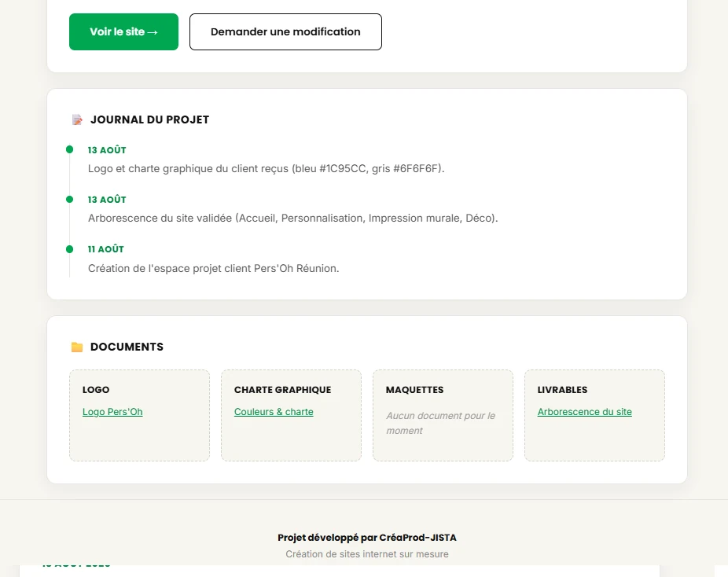Open the Logo Pers'Oh document link
Image resolution: width=728 pixels, height=577 pixels.
(x=112, y=412)
